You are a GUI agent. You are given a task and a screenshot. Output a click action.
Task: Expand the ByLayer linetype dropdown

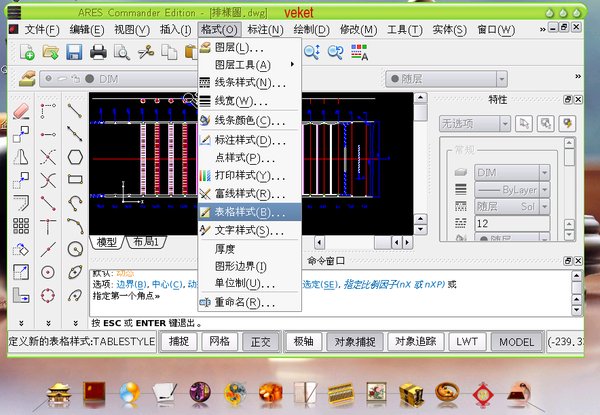(545, 189)
